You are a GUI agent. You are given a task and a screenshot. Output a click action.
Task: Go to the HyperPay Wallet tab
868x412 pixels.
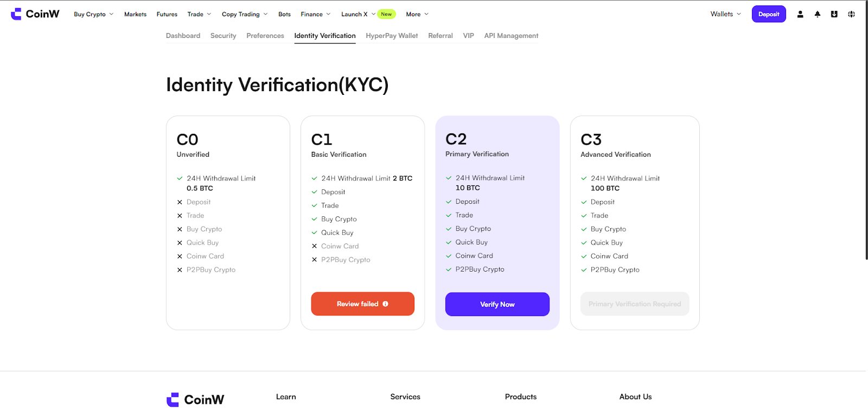click(x=392, y=36)
